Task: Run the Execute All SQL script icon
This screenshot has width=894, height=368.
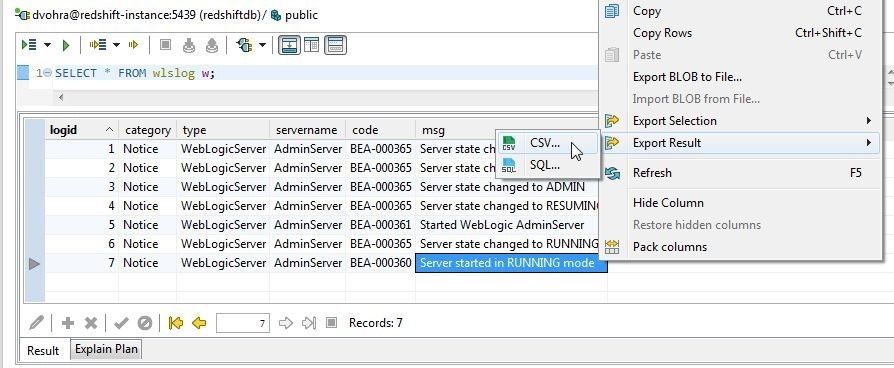Action: (29, 45)
